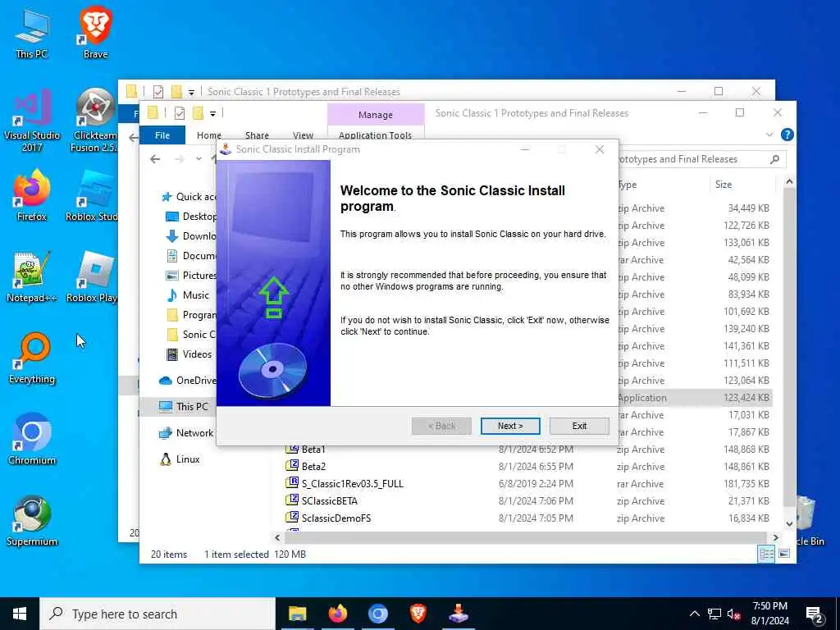Open the Home ribbon tab
The width and height of the screenshot is (840, 630).
point(209,135)
